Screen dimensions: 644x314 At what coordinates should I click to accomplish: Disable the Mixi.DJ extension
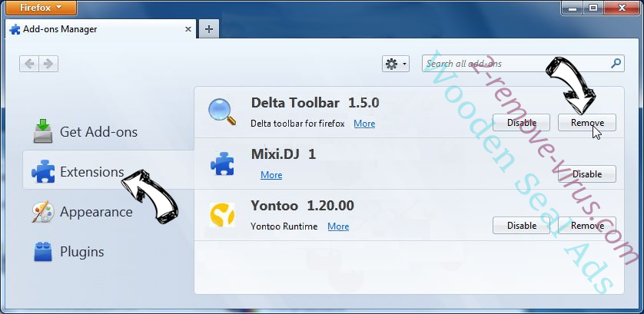(x=586, y=174)
